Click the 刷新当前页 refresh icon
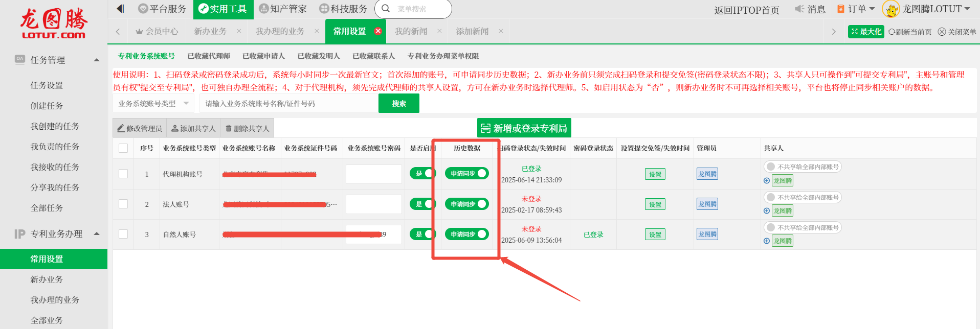Image resolution: width=980 pixels, height=329 pixels. [x=892, y=32]
